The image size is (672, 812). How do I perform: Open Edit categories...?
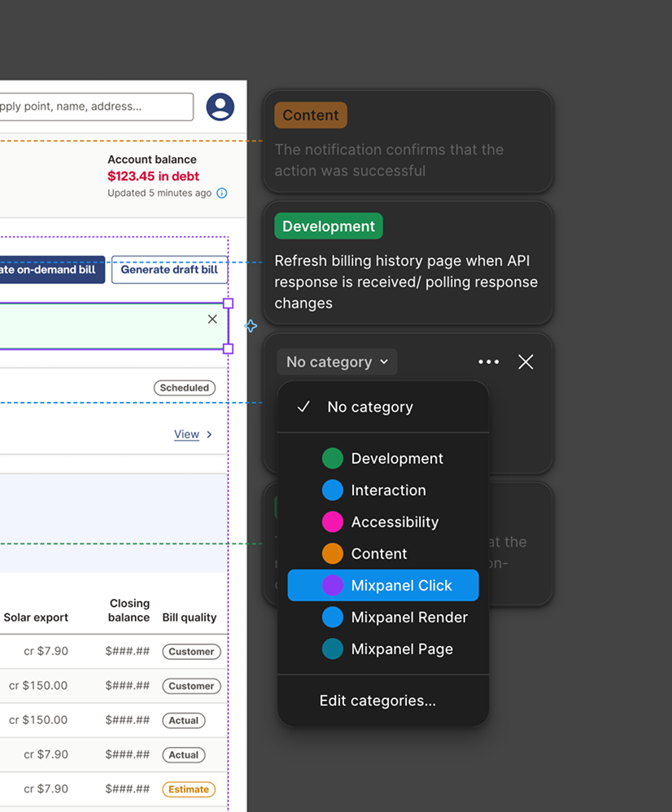(377, 701)
